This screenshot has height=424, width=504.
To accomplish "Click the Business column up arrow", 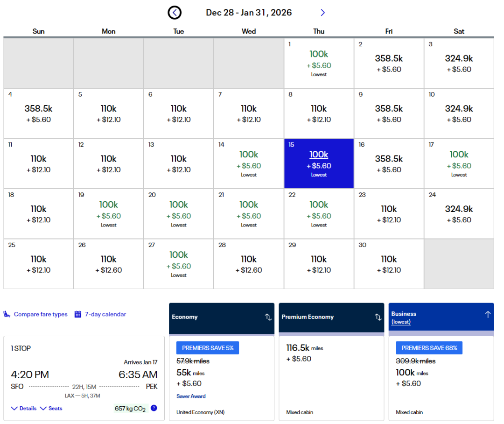I will point(488,315).
